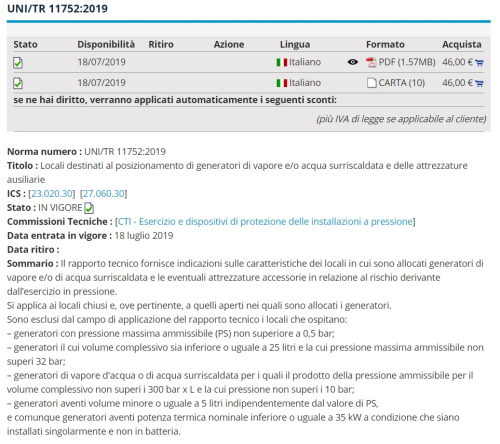Click CARTA (10) format label
500x444 pixels.
tap(401, 83)
